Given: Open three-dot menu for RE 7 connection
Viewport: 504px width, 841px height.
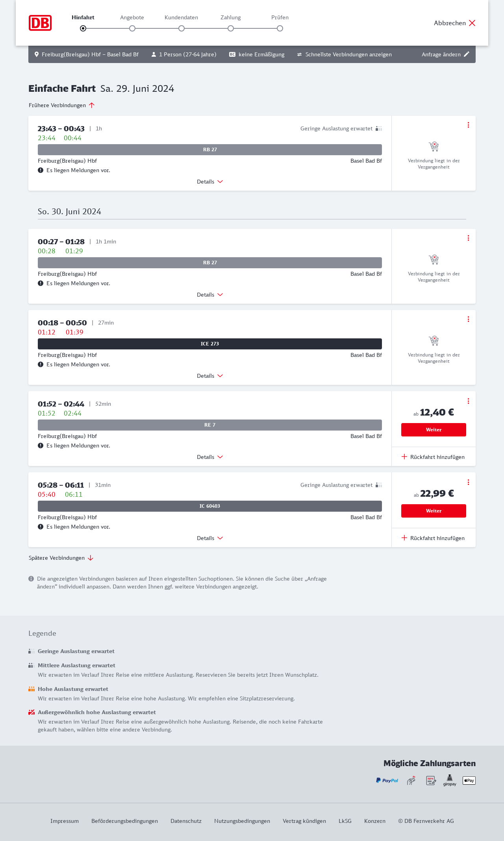Looking at the screenshot, I should pyautogui.click(x=468, y=401).
